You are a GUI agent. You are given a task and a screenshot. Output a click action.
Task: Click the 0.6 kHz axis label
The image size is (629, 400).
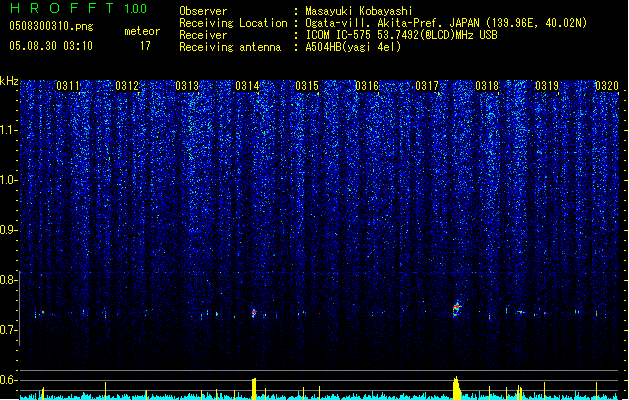pyautogui.click(x=8, y=380)
